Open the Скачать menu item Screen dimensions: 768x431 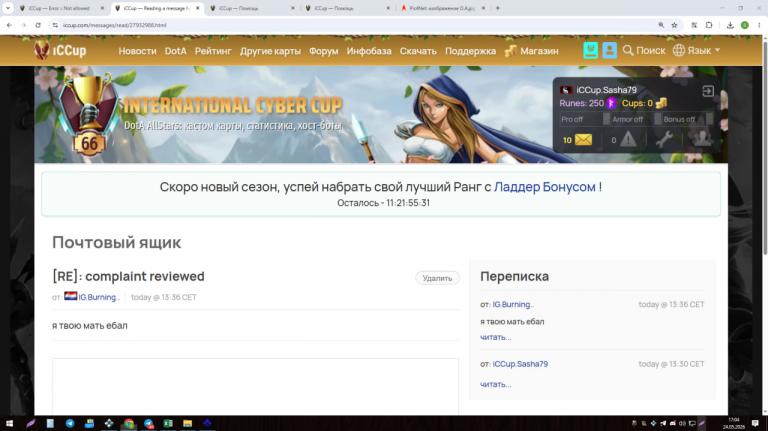(418, 51)
